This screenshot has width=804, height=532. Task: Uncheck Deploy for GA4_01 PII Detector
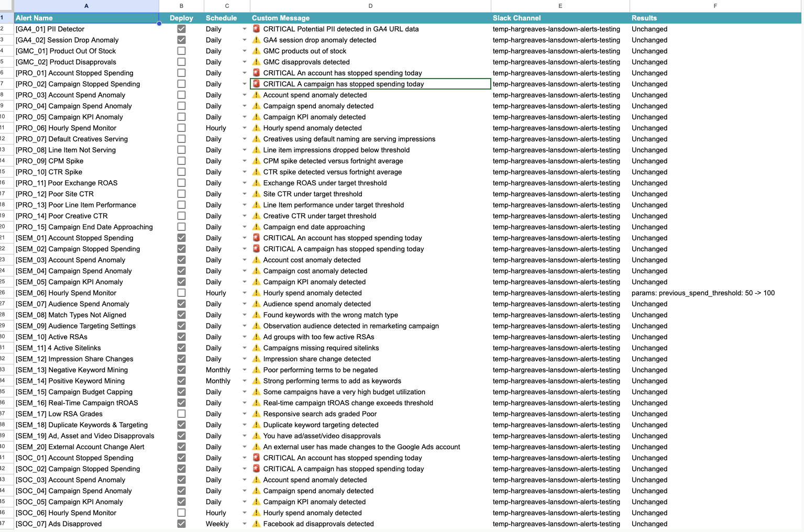pyautogui.click(x=181, y=29)
